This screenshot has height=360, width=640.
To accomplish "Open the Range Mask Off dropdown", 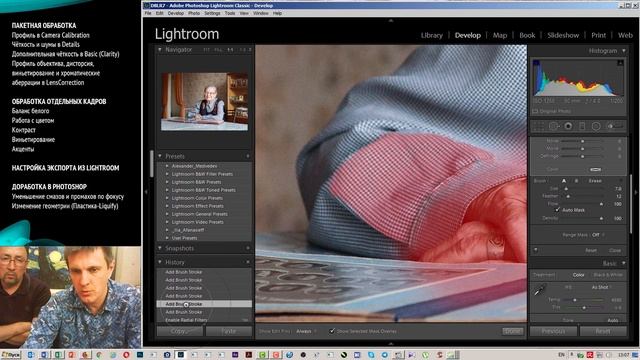I will 598,235.
